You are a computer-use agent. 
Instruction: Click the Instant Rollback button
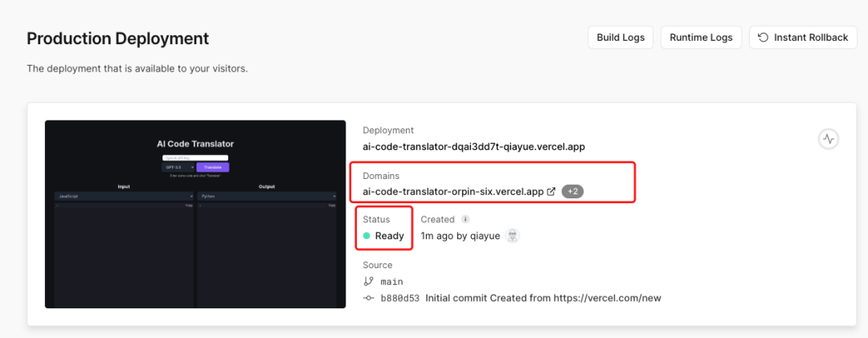pyautogui.click(x=803, y=37)
